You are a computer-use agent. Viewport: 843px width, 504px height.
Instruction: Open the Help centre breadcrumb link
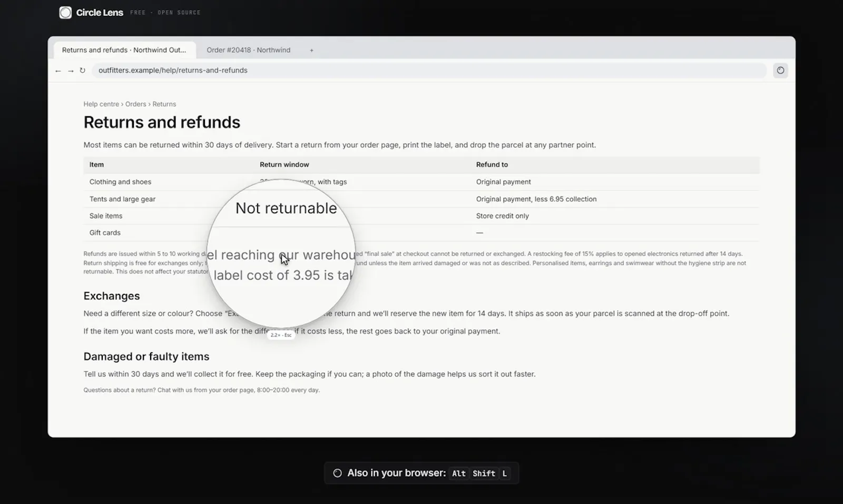pos(101,104)
